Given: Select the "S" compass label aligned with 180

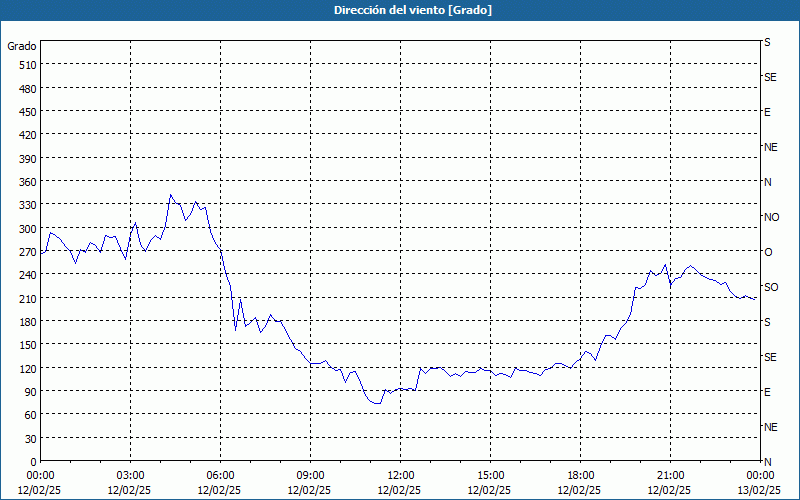Looking at the screenshot, I should point(767,322).
